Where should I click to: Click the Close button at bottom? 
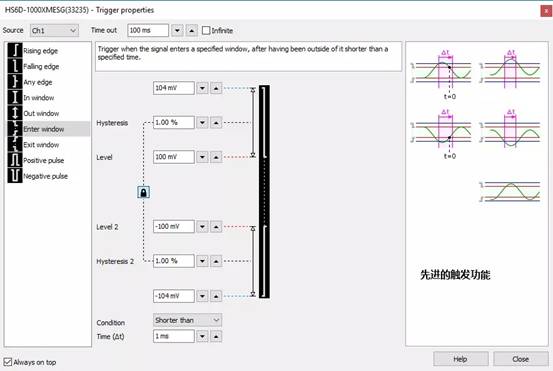click(x=521, y=359)
